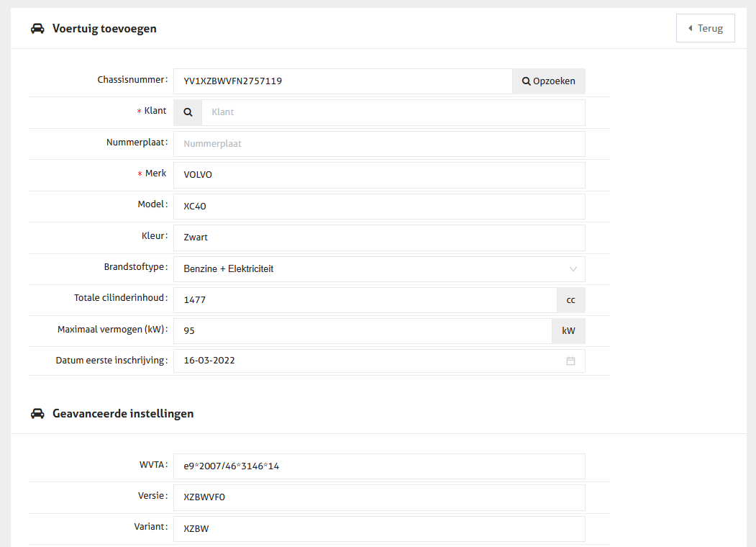Go back using the Terug button
Image resolution: width=756 pixels, height=547 pixels.
(705, 28)
